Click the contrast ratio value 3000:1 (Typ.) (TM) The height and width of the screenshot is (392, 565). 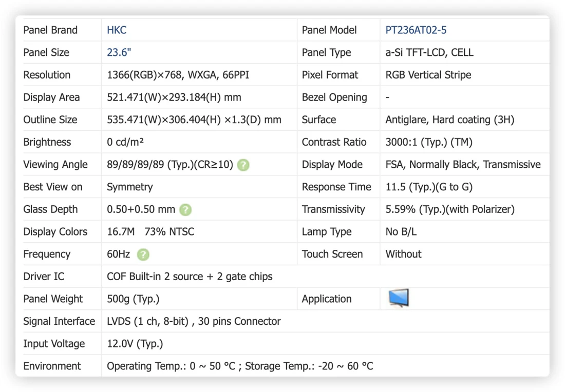[x=429, y=142]
